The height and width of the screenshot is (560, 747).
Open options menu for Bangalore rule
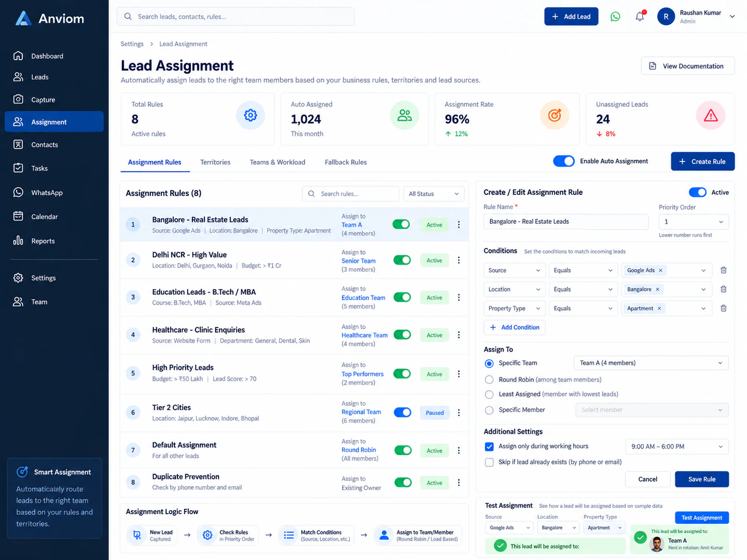click(x=459, y=224)
